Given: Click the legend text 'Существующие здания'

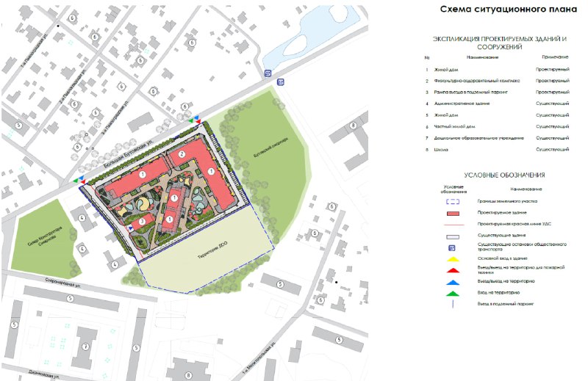Looking at the screenshot, I should tap(501, 236).
